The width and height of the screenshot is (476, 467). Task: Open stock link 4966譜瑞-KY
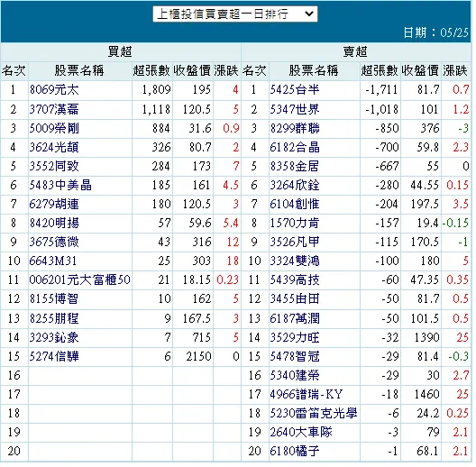pos(307,394)
